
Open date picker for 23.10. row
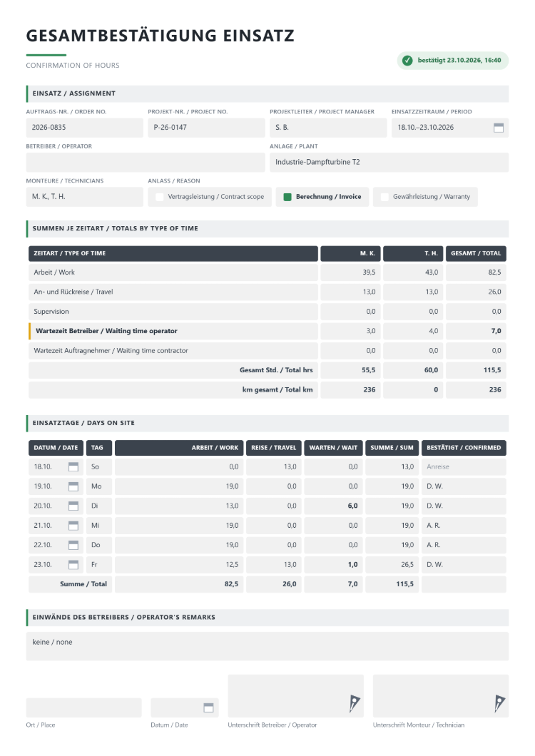point(73,565)
